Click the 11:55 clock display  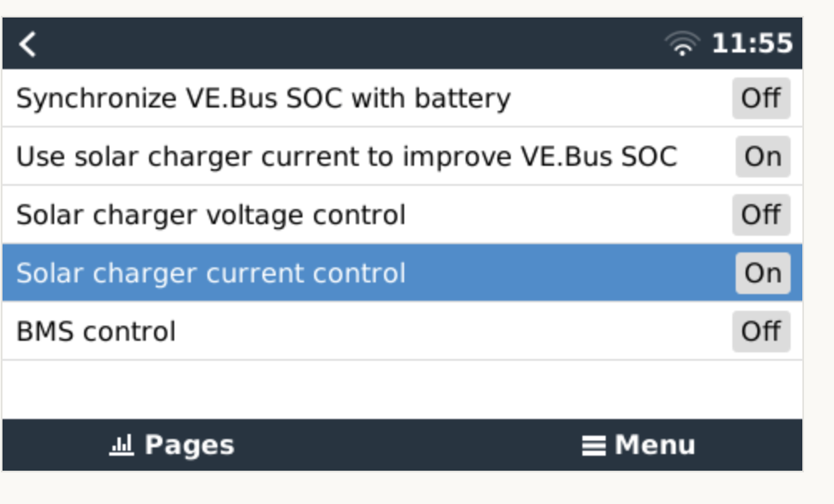point(752,44)
